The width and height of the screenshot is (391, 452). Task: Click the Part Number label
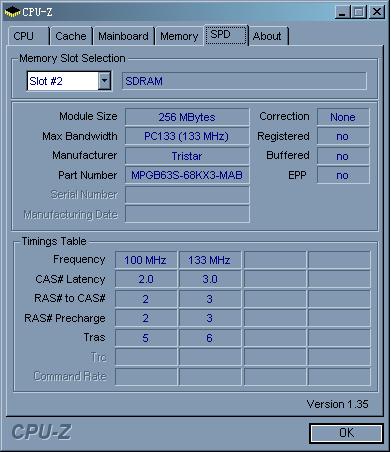88,175
